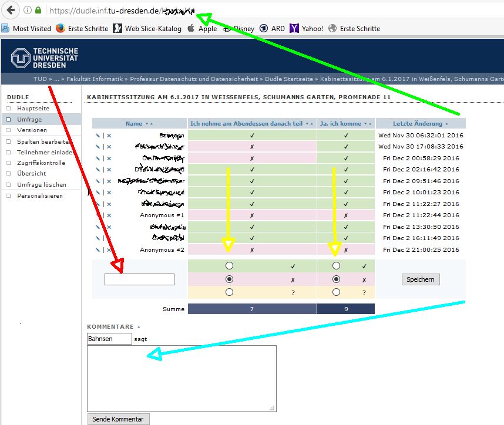Edit the Anonymous #2 entry
Image resolution: width=504 pixels, height=425 pixels.
coord(98,250)
